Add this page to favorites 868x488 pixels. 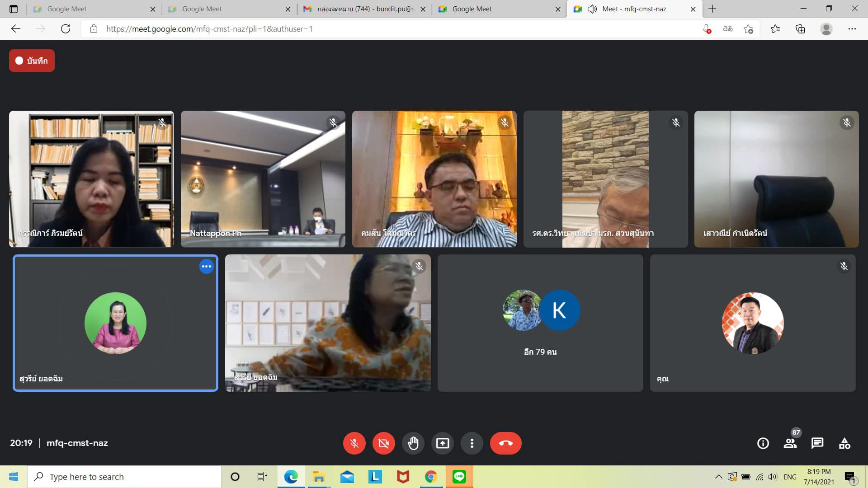coord(748,29)
